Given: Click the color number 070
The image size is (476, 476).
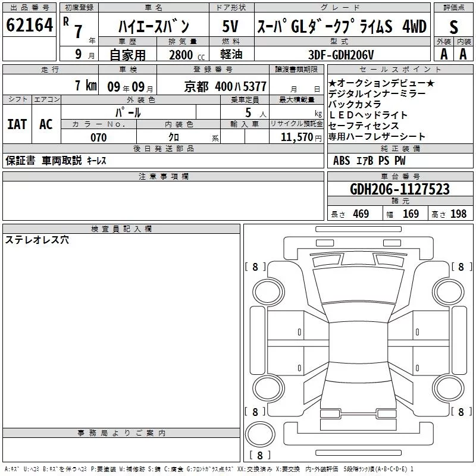Looking at the screenshot, I should pyautogui.click(x=98, y=137).
